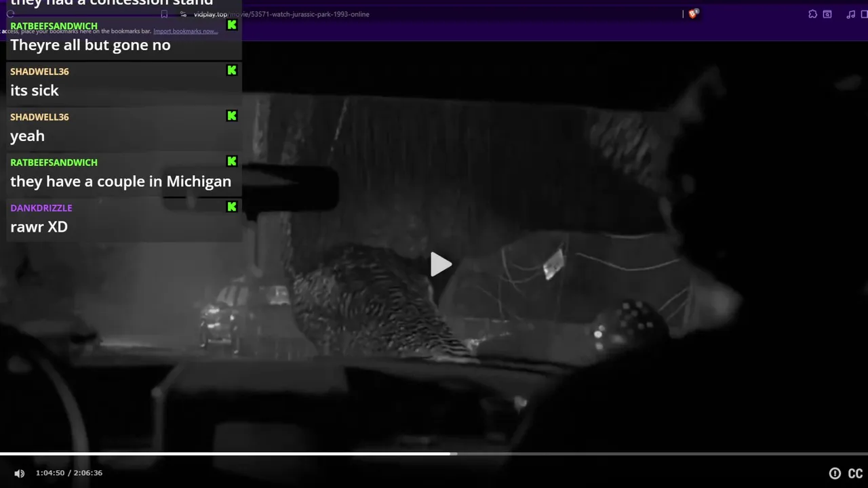
Task: Open the extensions puzzle icon in the toolbar
Action: click(812, 14)
